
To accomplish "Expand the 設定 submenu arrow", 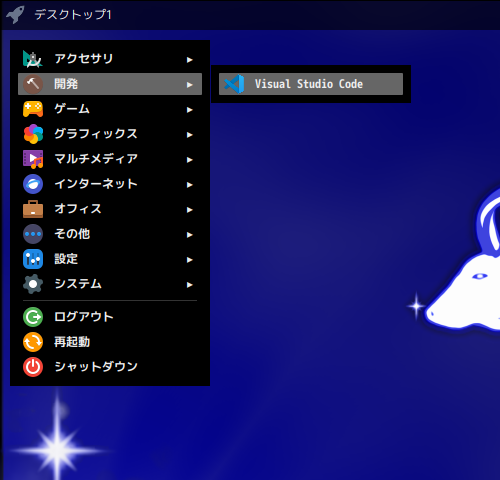I will coord(190,260).
